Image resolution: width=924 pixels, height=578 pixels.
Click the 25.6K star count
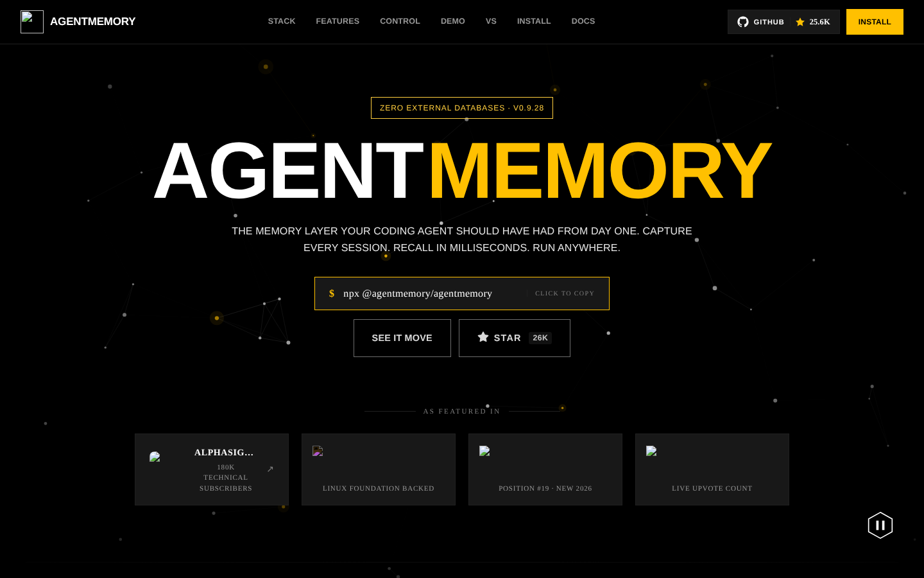tap(819, 22)
